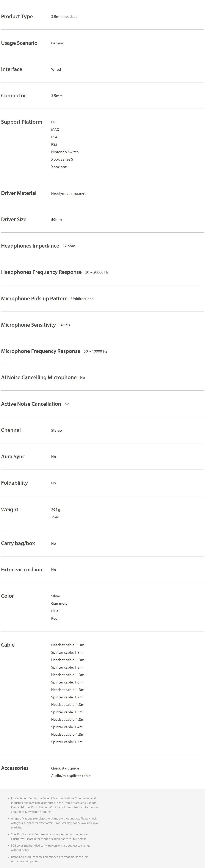The height and width of the screenshot is (868, 205).
Task: Select the Neodymium magnet driver material text
Action: [x=68, y=193]
